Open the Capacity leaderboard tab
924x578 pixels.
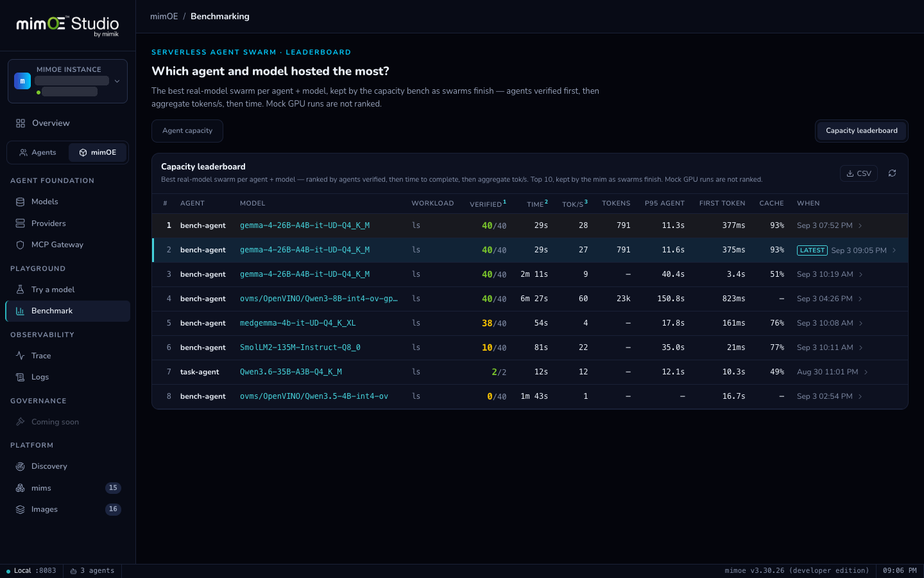point(861,131)
